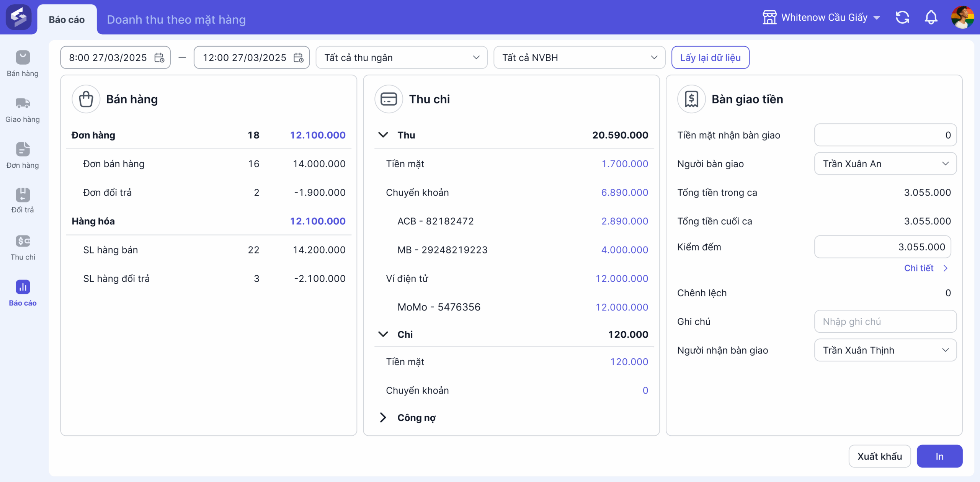Open the Đơn hàng document icon

click(23, 149)
